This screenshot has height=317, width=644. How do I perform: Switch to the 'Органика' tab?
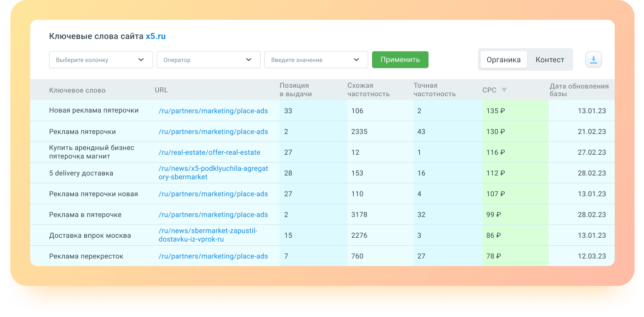pos(504,59)
